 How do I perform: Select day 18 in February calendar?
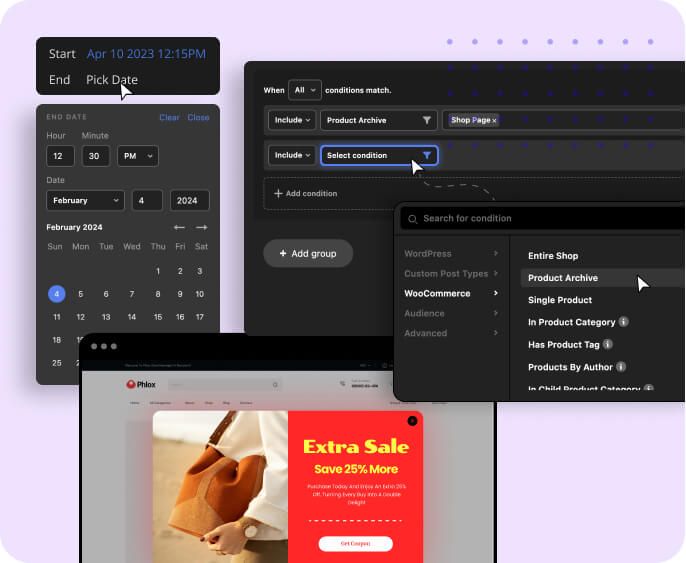coord(56,340)
